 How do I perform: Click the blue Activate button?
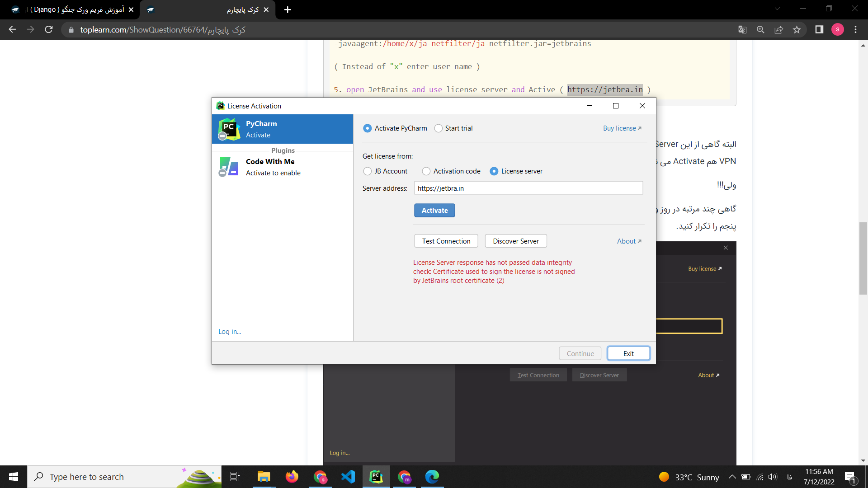(x=434, y=211)
